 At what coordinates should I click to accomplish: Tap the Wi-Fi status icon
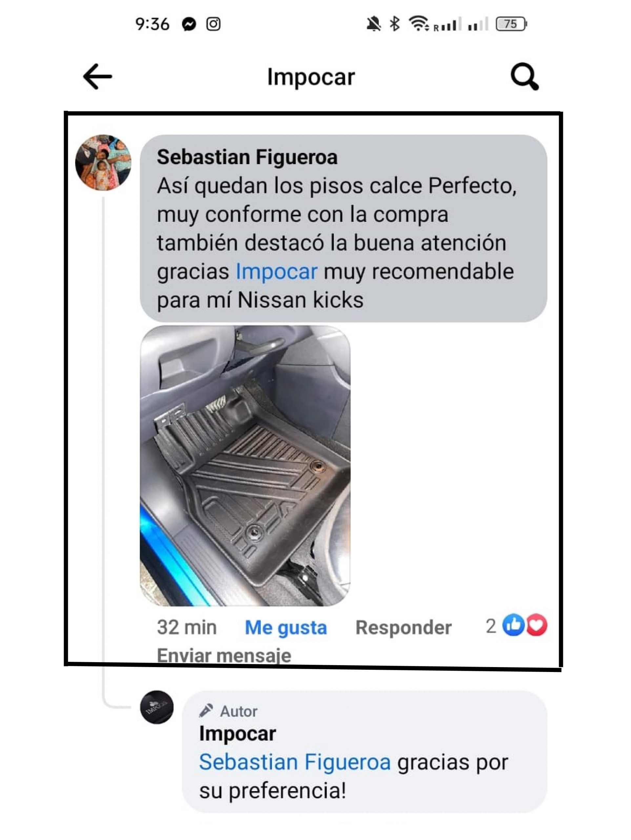418,24
